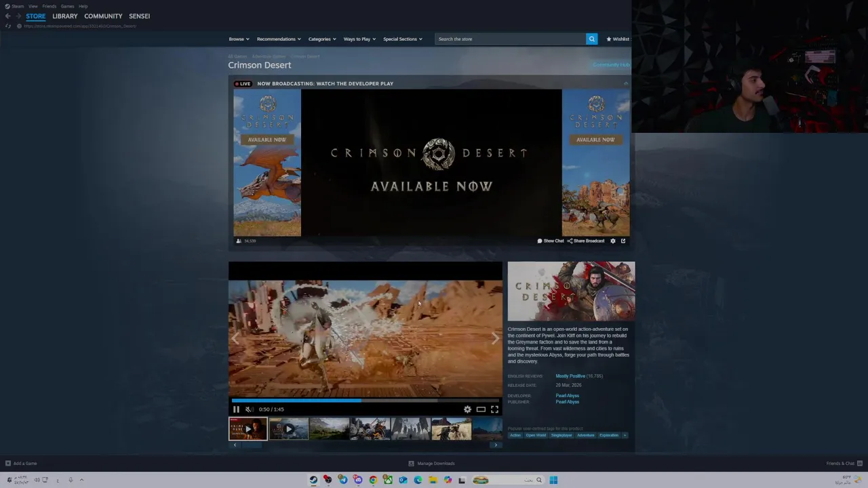Select the Exploration tag

pos(609,435)
